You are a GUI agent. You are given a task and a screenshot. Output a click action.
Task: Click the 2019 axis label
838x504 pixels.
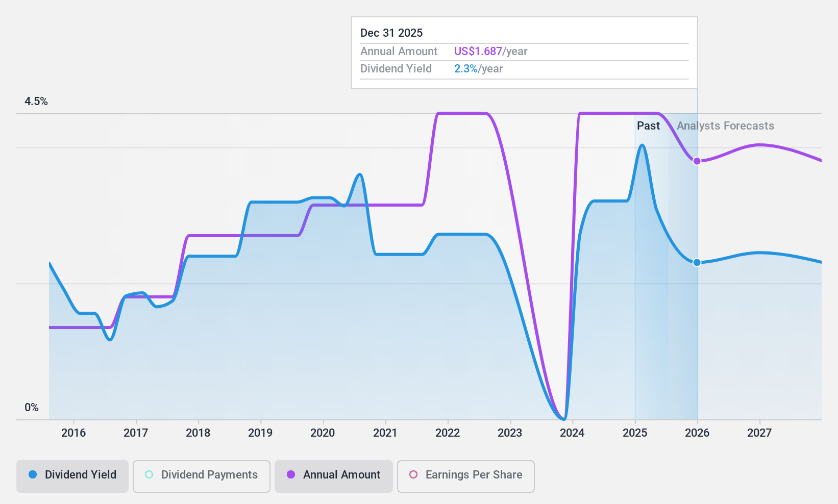[260, 433]
